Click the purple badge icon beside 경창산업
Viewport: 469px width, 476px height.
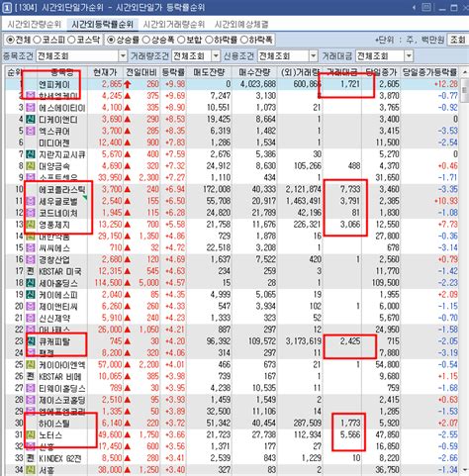tap(31, 259)
